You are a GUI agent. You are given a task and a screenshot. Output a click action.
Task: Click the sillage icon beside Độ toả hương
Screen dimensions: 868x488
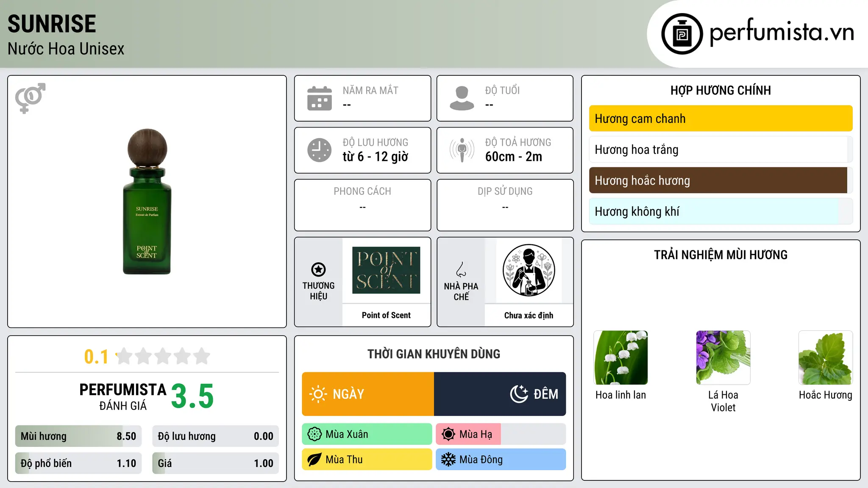click(x=462, y=150)
